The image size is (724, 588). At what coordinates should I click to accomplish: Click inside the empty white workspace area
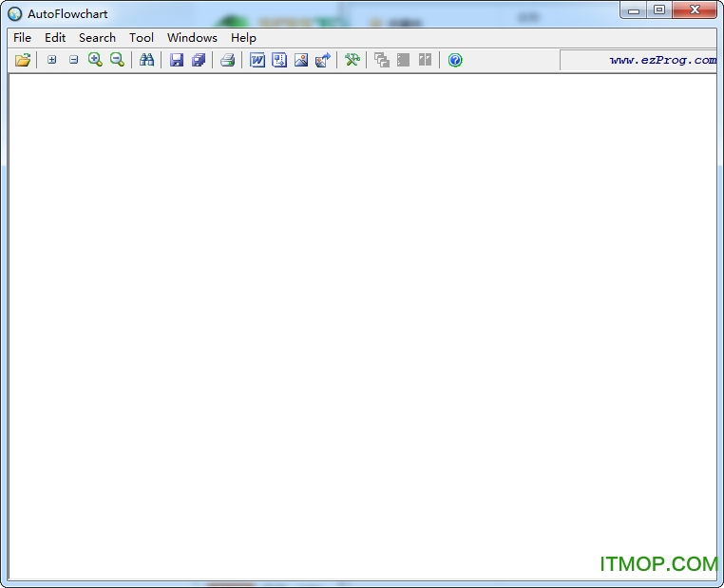point(361,323)
